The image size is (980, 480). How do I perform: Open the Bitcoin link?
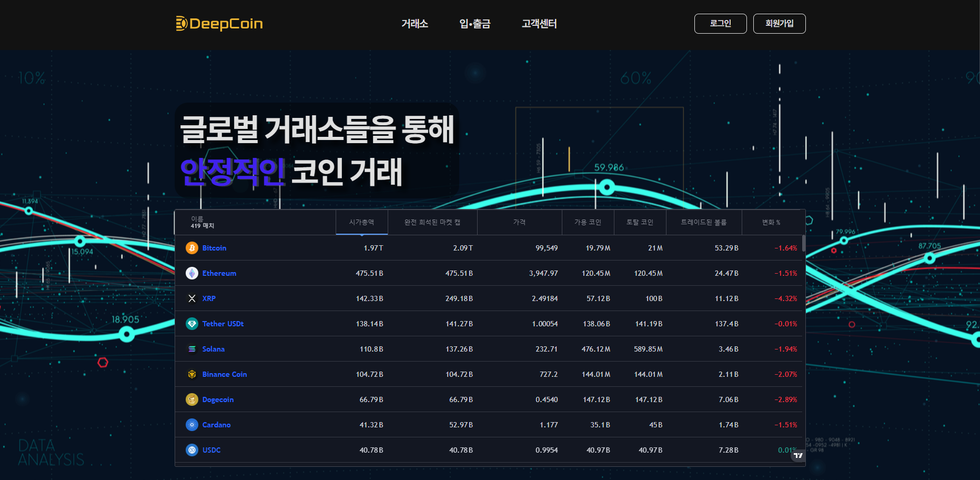pos(215,248)
